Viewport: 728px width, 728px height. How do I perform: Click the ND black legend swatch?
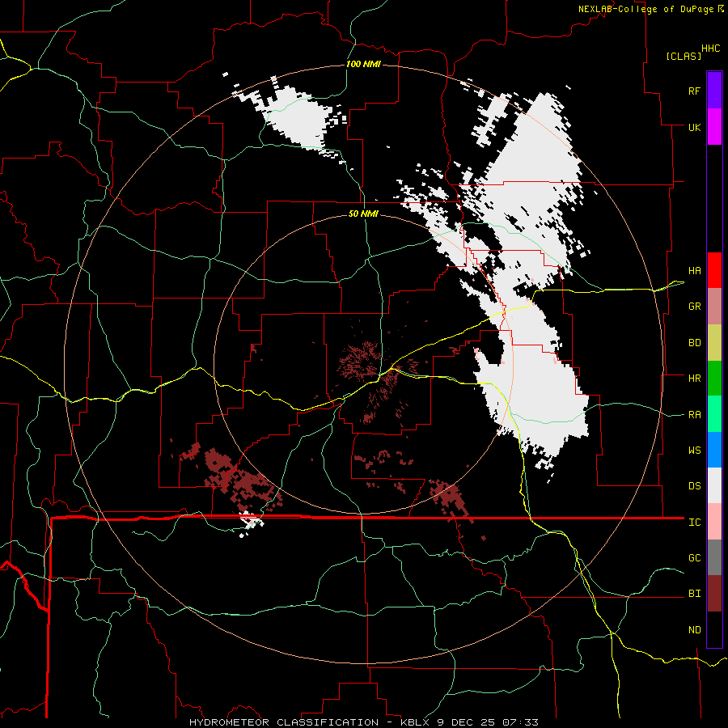coord(714,629)
